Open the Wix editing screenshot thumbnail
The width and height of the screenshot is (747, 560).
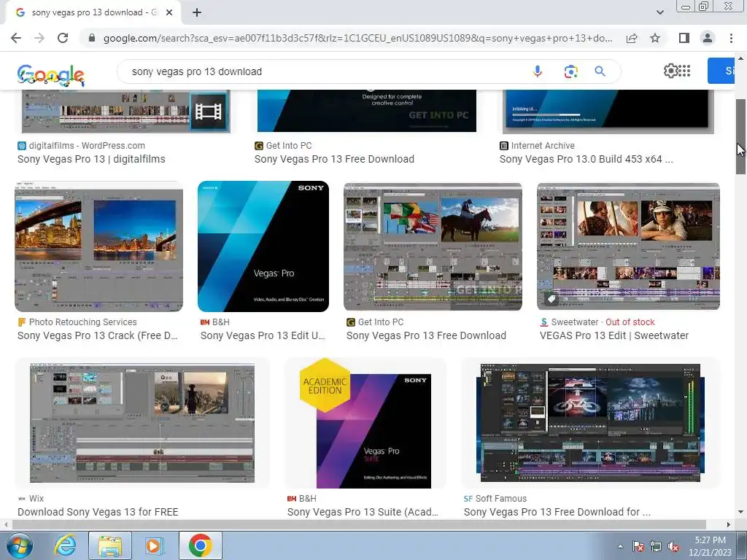tap(142, 423)
